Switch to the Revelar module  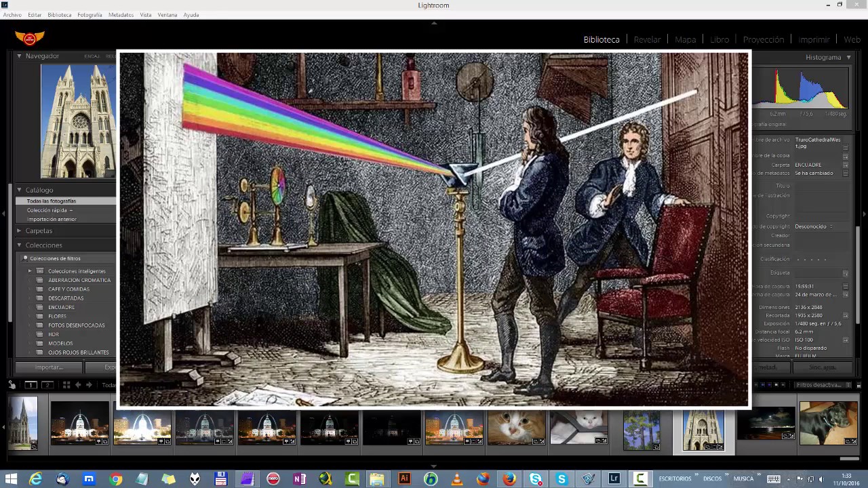(647, 39)
